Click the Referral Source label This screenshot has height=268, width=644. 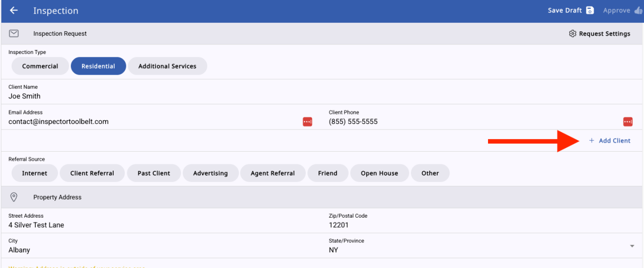[x=27, y=159]
